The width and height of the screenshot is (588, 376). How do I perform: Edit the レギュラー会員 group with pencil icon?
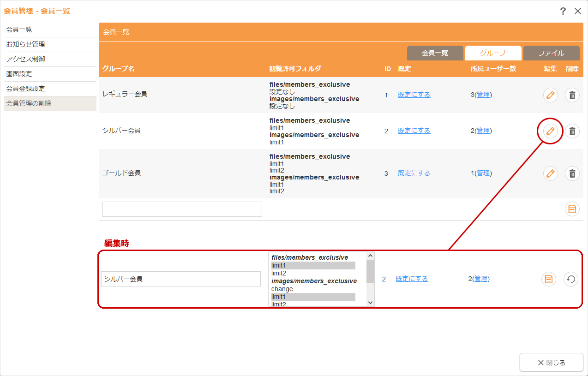coord(550,95)
